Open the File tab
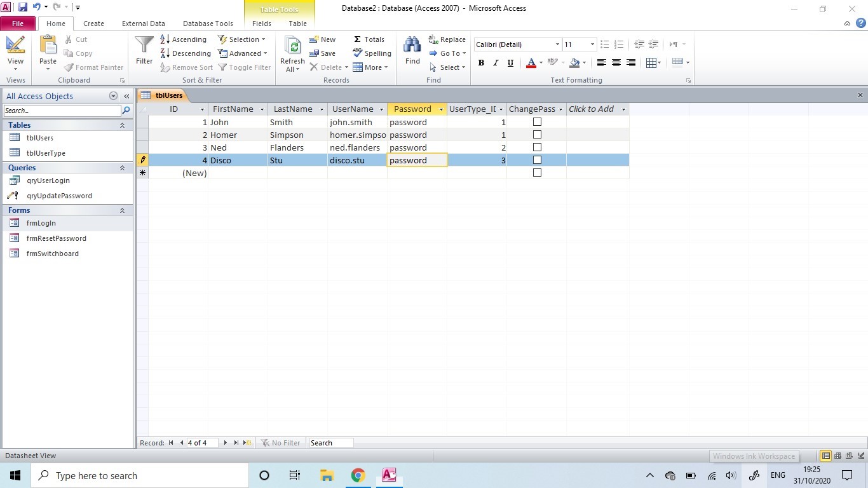 tap(18, 24)
